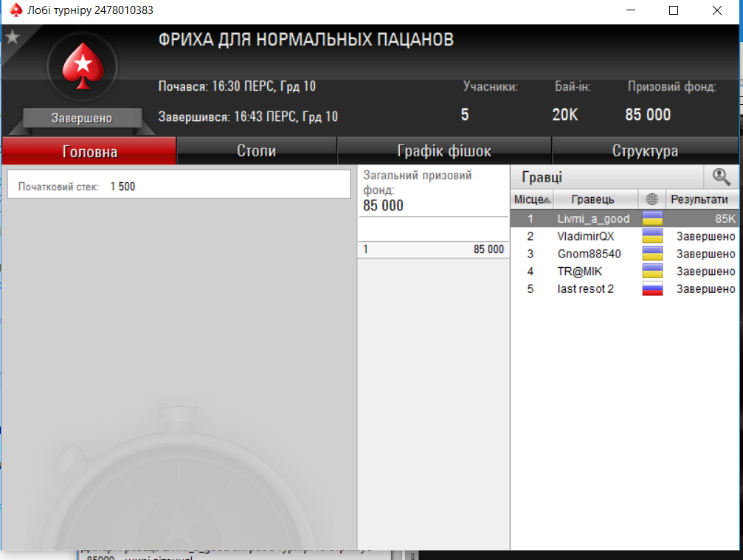Click the Учасники count 5
Image resolution: width=743 pixels, height=560 pixels.
click(x=465, y=114)
